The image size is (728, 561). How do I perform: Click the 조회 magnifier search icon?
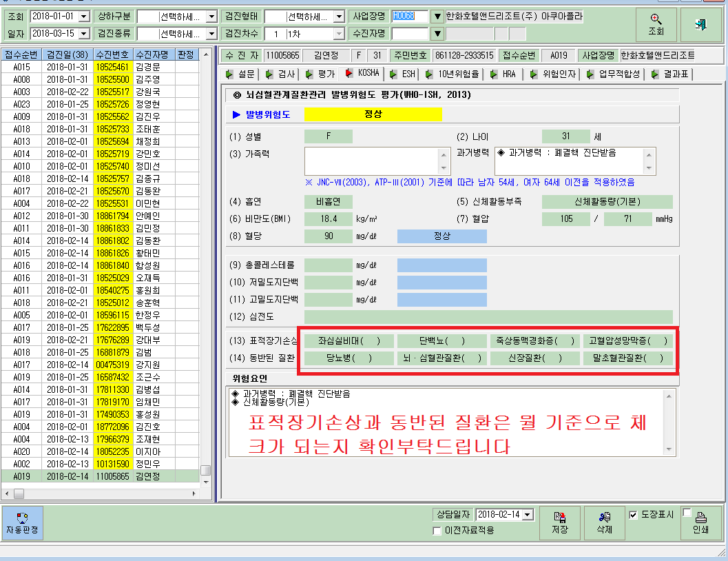coord(656,19)
